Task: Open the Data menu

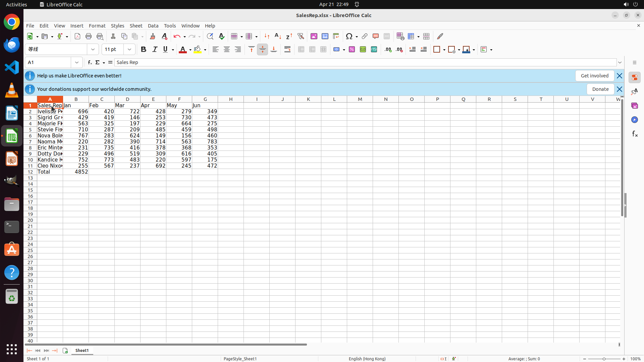Action: point(153,26)
